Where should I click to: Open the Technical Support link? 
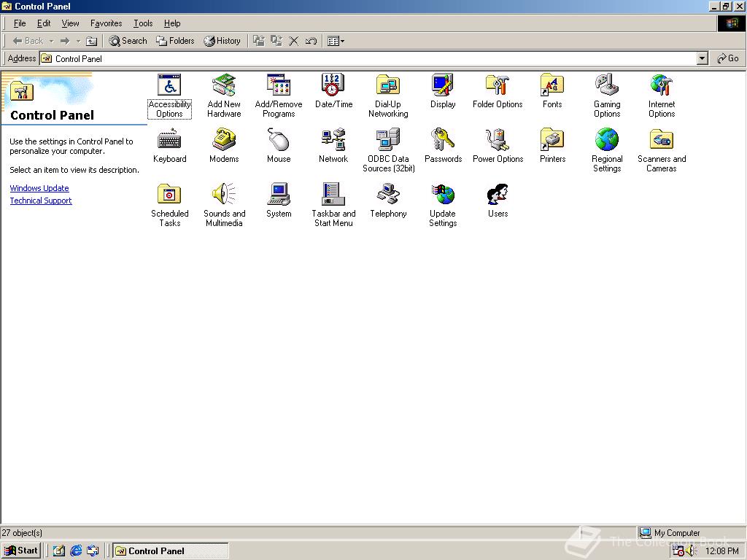41,201
